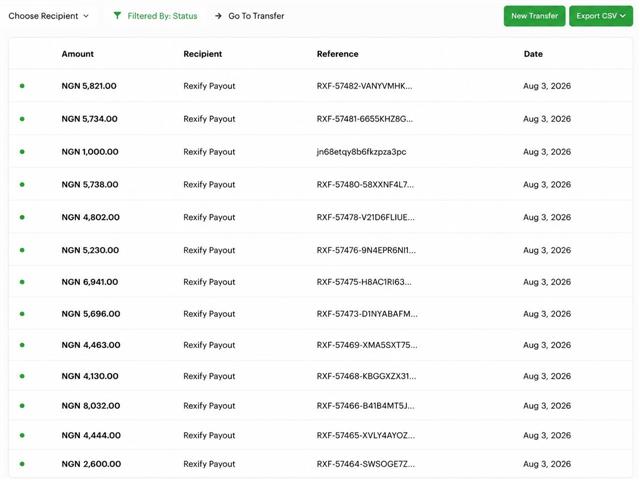Open reference RXF-57481-6655KHZ8G...
The width and height of the screenshot is (640, 480).
click(x=365, y=119)
